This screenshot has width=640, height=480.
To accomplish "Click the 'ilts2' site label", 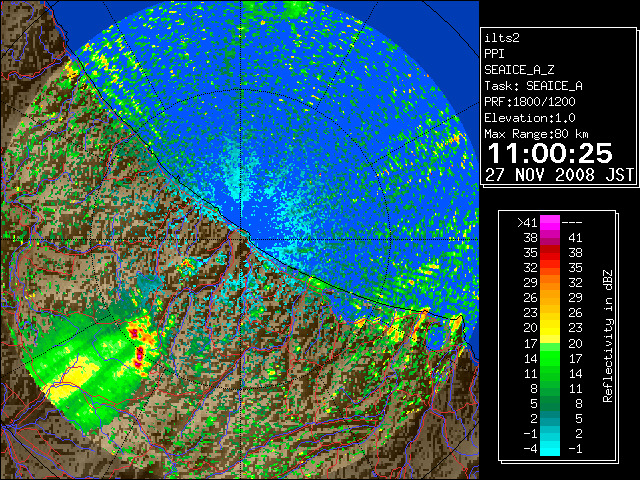I will (x=502, y=38).
